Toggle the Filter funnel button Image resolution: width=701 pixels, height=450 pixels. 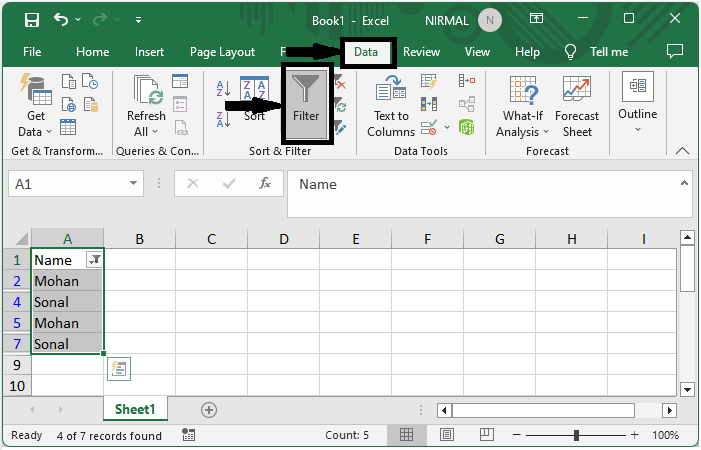click(x=306, y=104)
